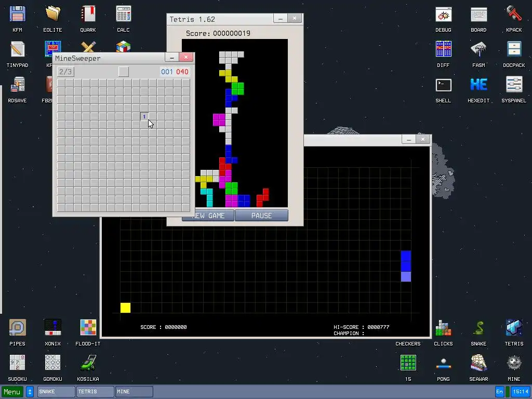Launch the 15 puzzle game icon
This screenshot has height=399, width=532.
coord(408,368)
